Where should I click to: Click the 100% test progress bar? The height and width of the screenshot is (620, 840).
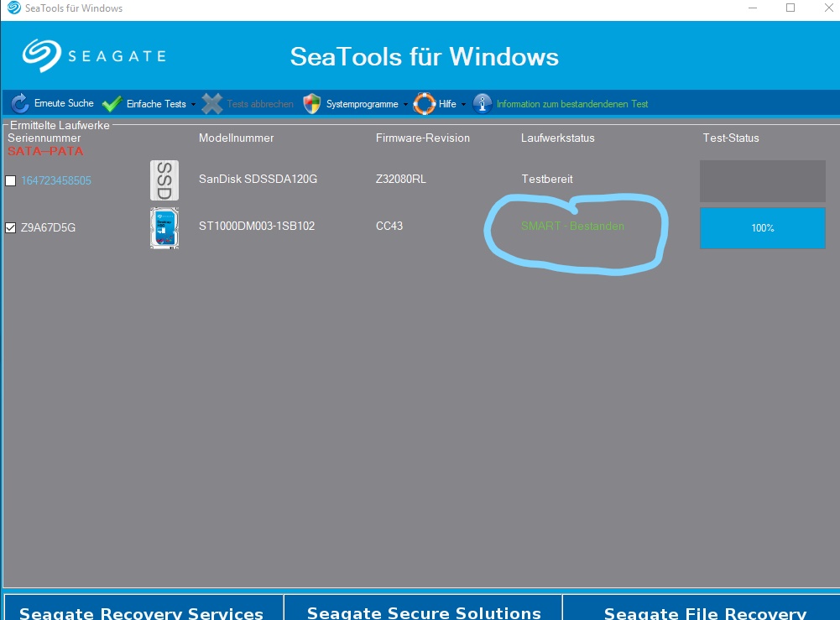pos(762,228)
